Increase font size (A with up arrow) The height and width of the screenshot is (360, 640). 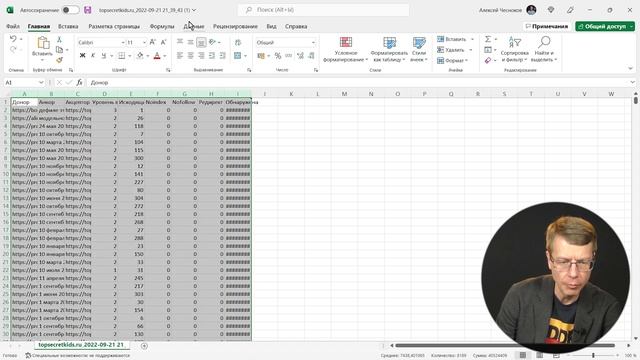click(x=153, y=42)
